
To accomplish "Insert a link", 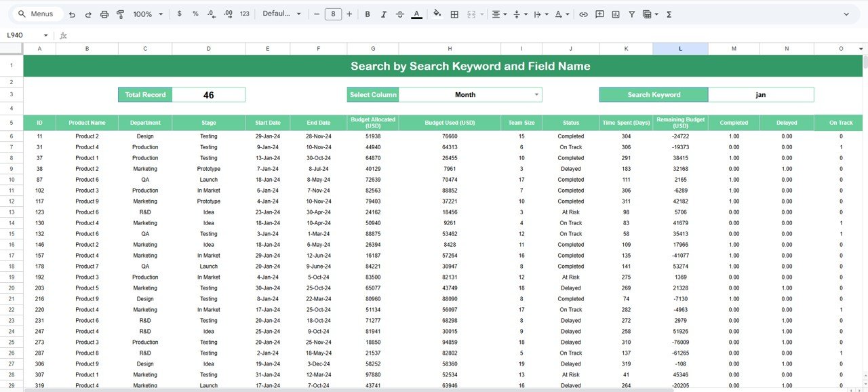I will [x=584, y=14].
